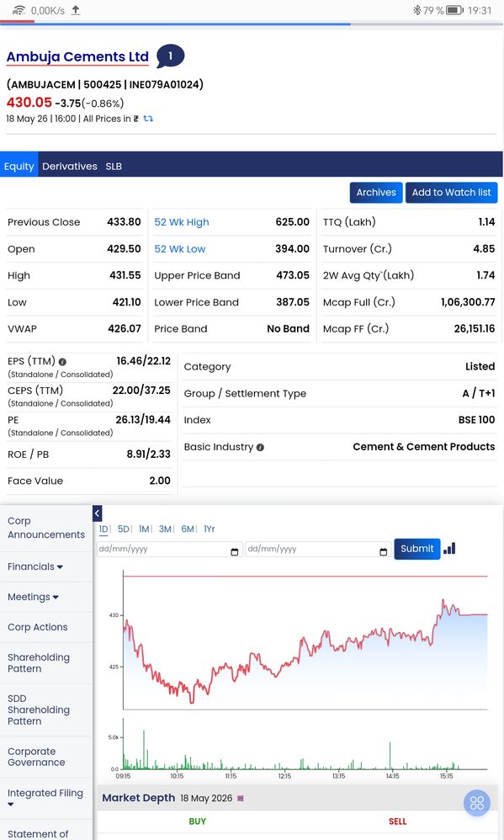The width and height of the screenshot is (504, 840).
Task: Tap the Wi-Fi signal icon
Action: pyautogui.click(x=19, y=10)
